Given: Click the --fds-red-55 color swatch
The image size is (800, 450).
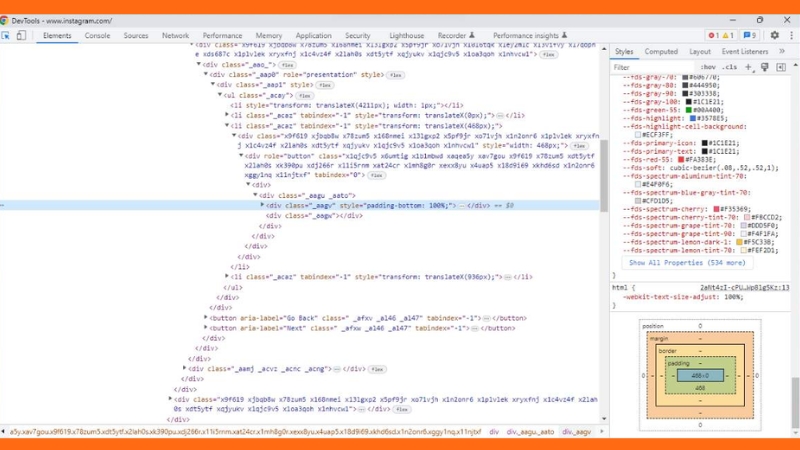Looking at the screenshot, I should tap(681, 160).
